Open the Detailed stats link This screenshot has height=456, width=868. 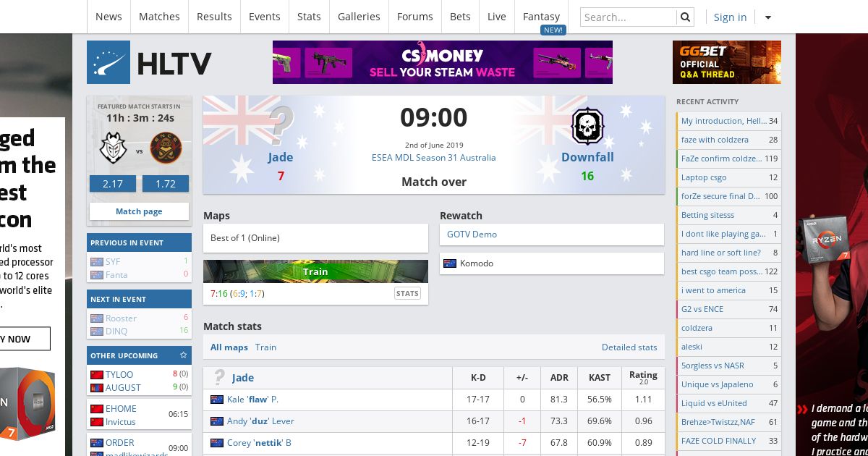pos(629,347)
